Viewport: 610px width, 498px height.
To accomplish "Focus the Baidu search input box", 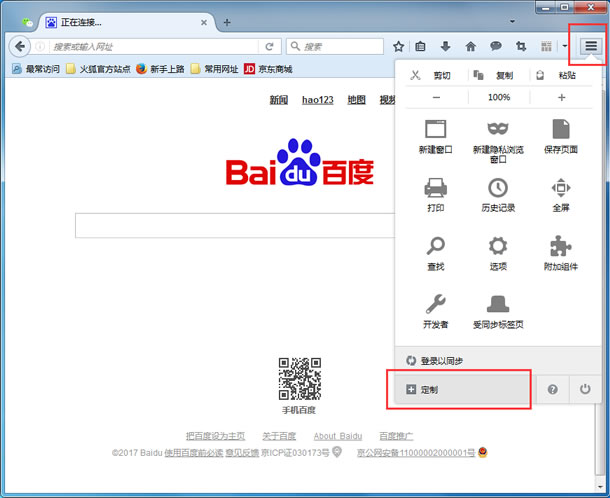I will 235,225.
